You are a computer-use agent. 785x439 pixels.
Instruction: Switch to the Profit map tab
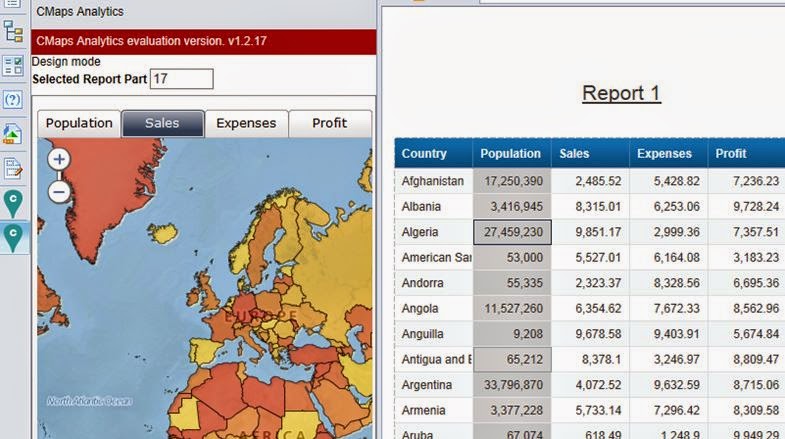pyautogui.click(x=330, y=123)
